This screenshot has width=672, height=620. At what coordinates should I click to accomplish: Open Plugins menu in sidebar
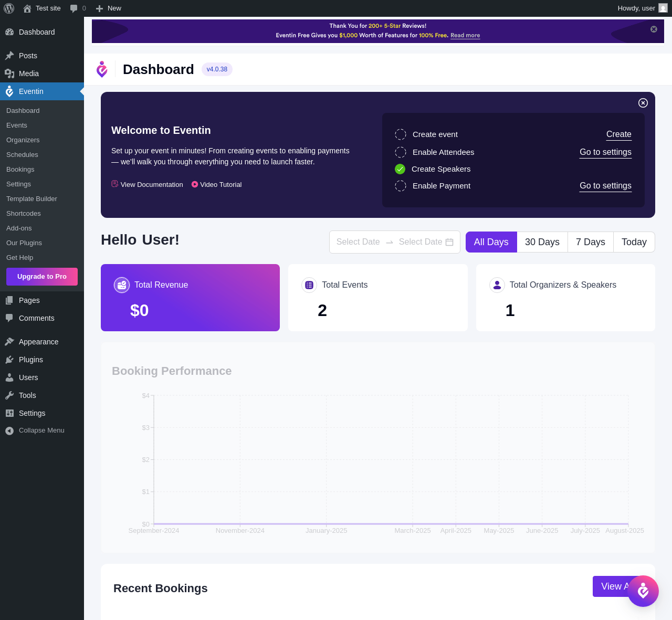pos(42,360)
